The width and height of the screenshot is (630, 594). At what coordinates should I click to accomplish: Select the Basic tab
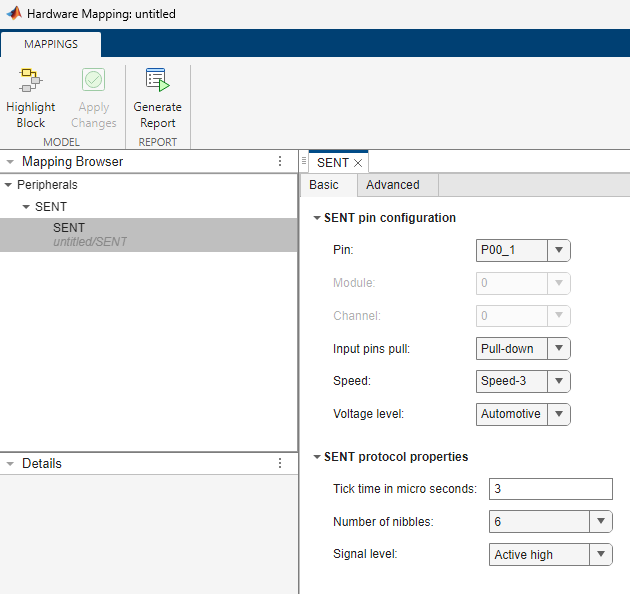click(x=324, y=185)
